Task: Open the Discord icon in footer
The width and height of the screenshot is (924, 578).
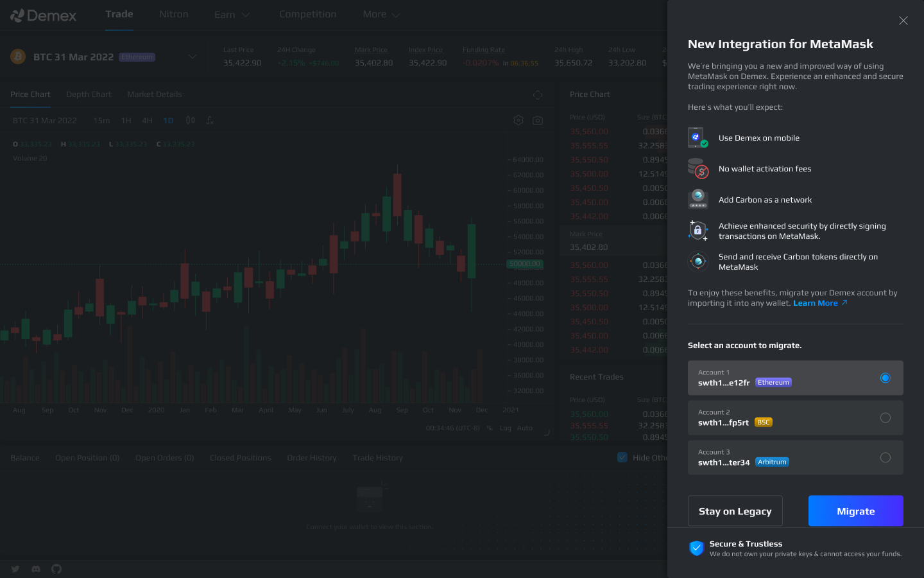Action: click(36, 569)
